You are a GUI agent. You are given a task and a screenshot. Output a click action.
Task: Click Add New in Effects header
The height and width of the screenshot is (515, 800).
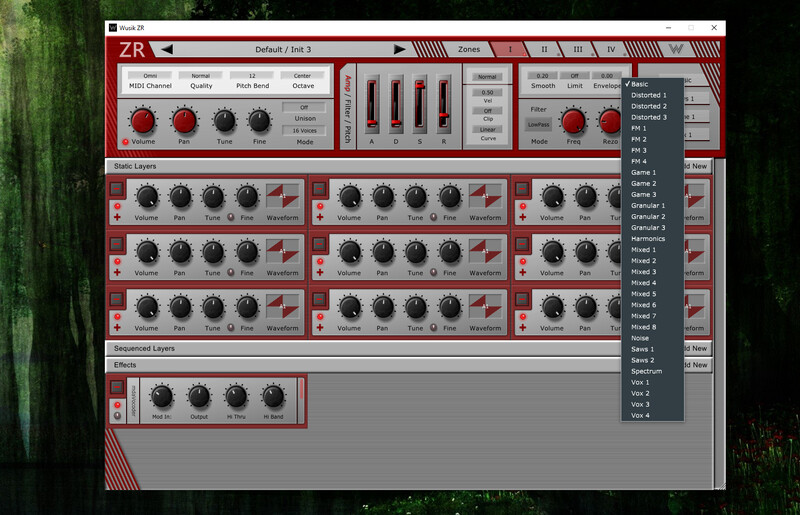pyautogui.click(x=697, y=365)
